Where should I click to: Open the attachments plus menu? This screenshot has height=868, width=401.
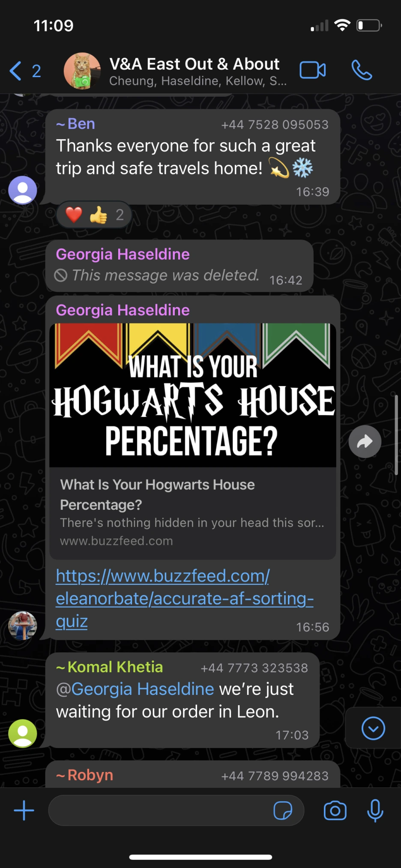click(x=24, y=811)
